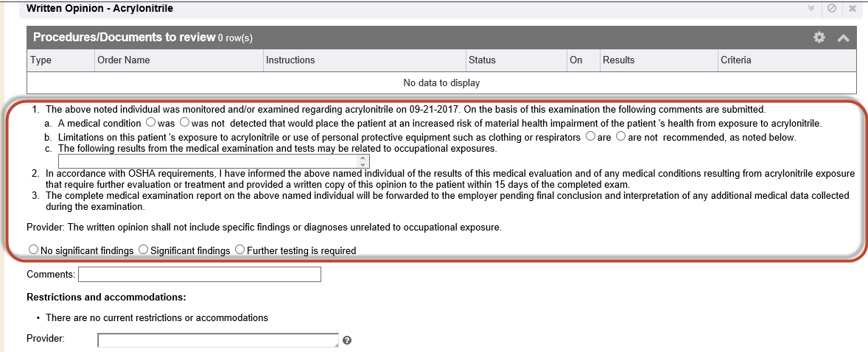Select the 'No significant findings' option
This screenshot has height=352, width=868.
[33, 250]
